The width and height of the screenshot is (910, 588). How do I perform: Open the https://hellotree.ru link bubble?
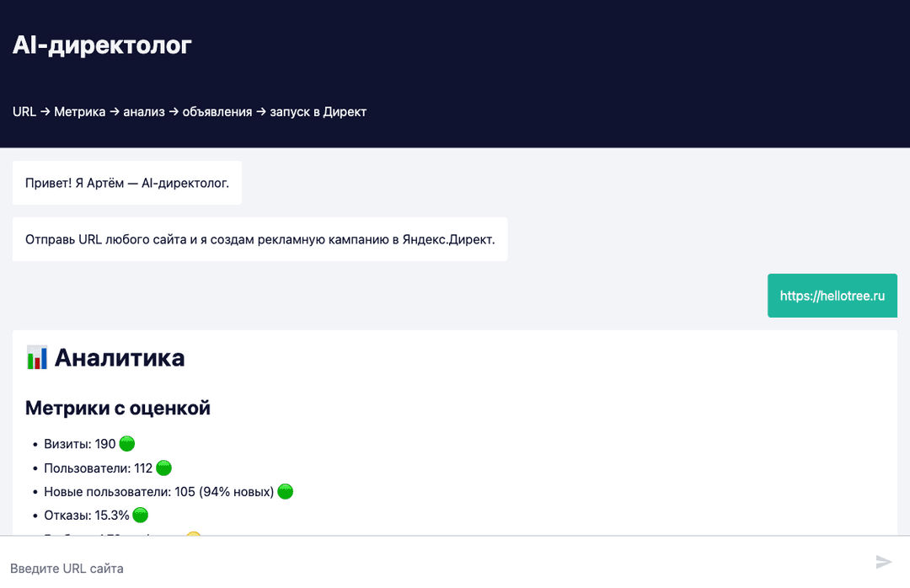tap(832, 296)
